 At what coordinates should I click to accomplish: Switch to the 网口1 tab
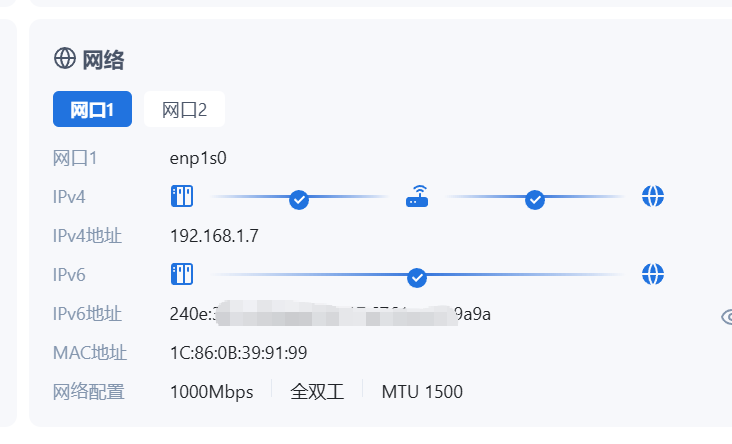pyautogui.click(x=92, y=110)
